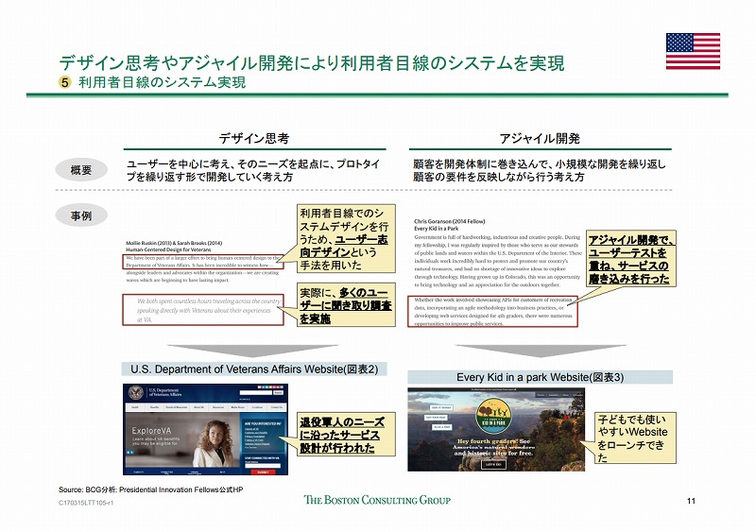
Task: Click the document code C170315LTT105-r1
Action: (x=86, y=503)
